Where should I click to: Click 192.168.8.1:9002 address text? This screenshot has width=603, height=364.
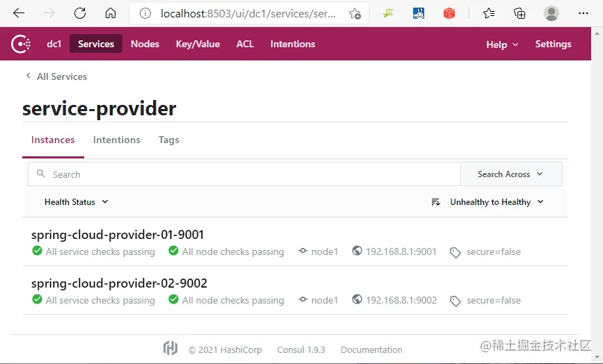(x=401, y=300)
